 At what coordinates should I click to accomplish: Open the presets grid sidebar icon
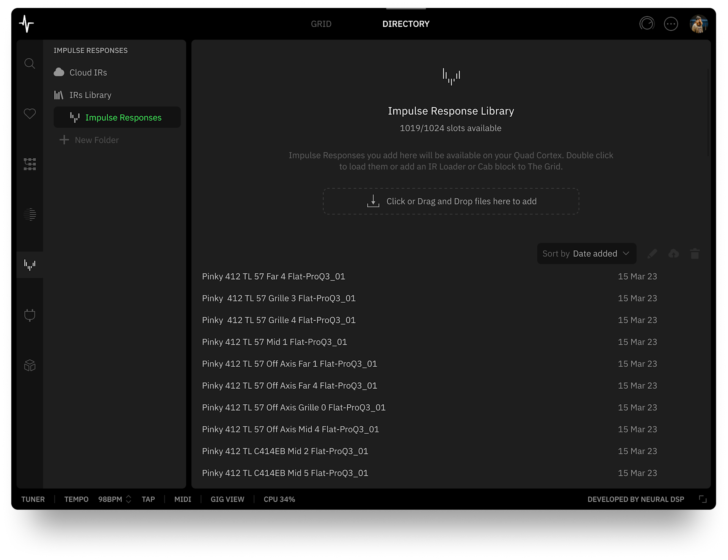pos(30,164)
